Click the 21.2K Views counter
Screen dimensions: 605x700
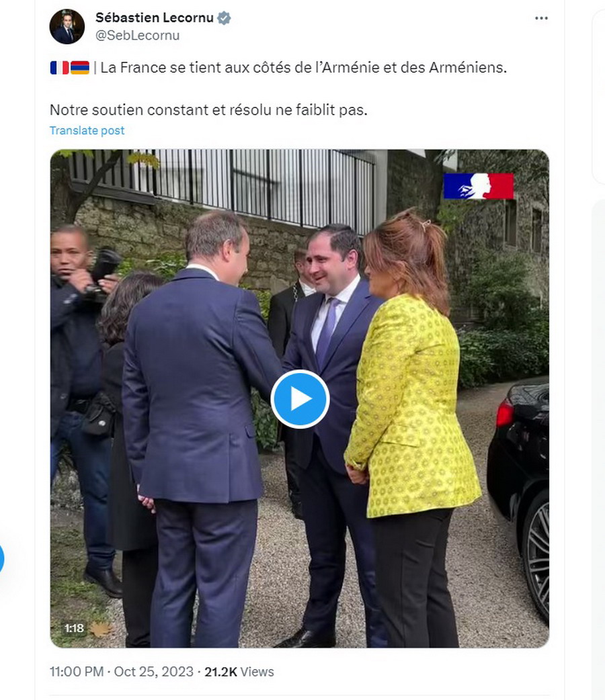point(239,671)
